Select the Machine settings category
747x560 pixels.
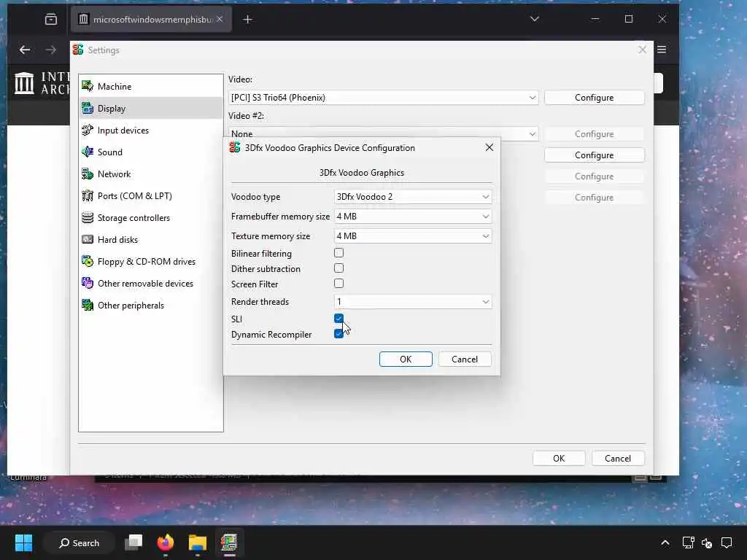[x=150, y=86]
